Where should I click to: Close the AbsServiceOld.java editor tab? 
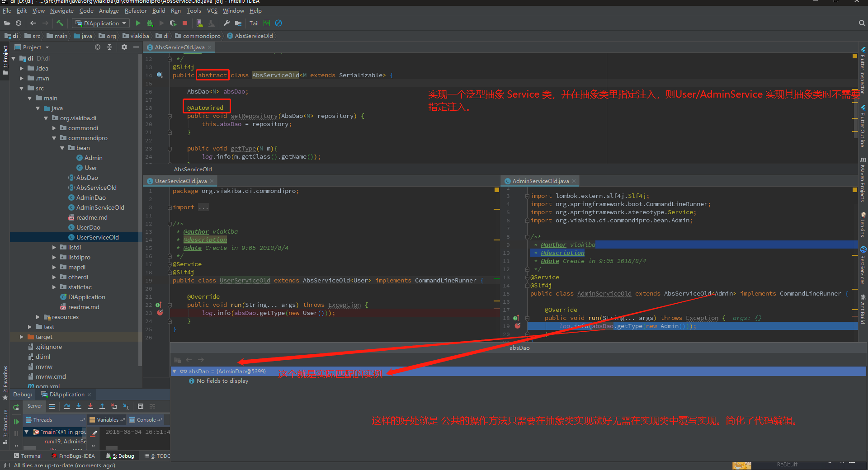(x=210, y=47)
